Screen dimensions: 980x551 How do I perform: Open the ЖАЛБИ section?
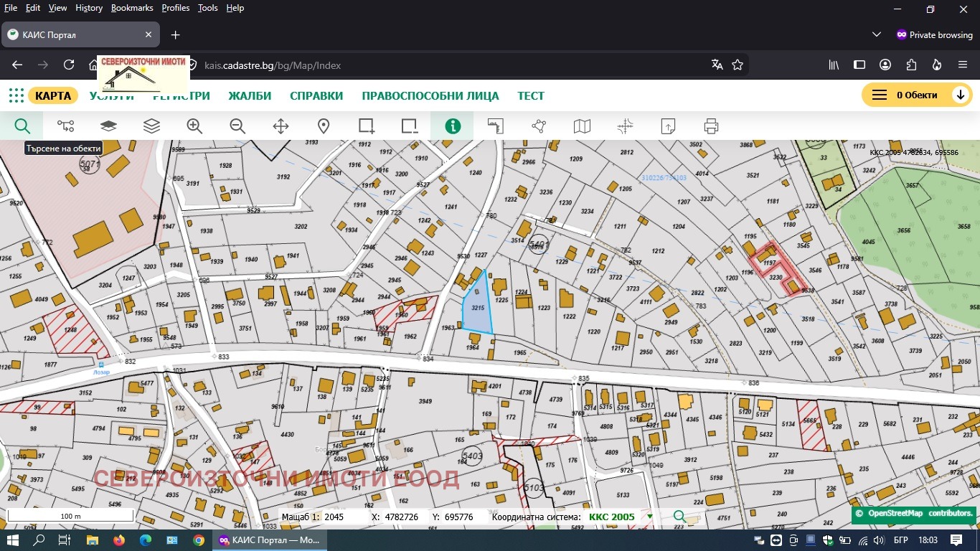tap(250, 95)
